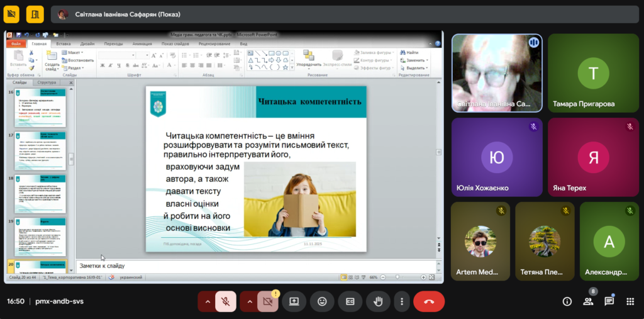644x319 pixels.
Task: Raise hand using the hand icon
Action: [x=378, y=301]
